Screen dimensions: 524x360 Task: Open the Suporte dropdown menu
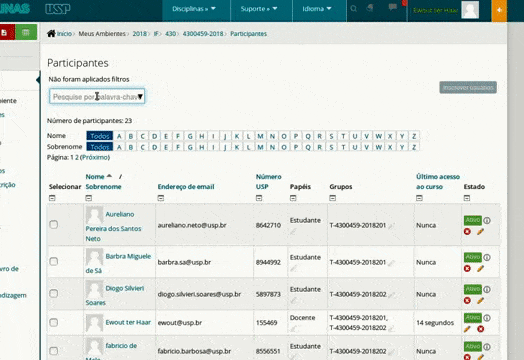[x=259, y=9]
